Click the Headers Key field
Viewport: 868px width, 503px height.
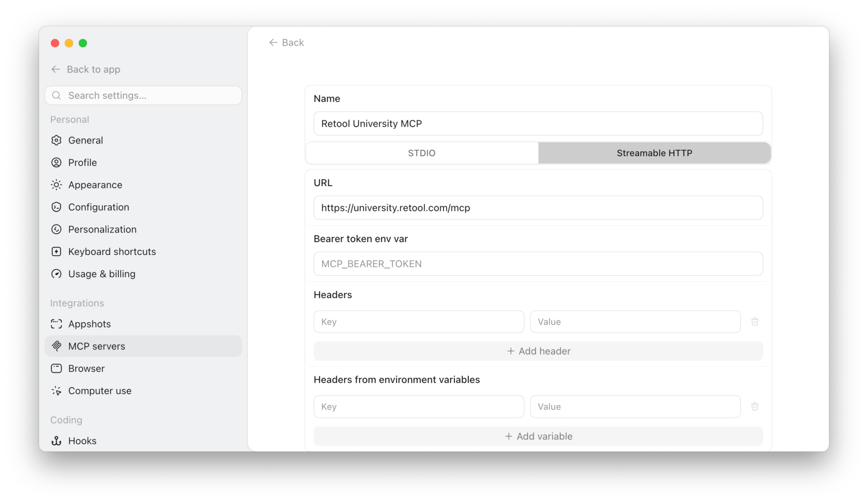pos(419,321)
